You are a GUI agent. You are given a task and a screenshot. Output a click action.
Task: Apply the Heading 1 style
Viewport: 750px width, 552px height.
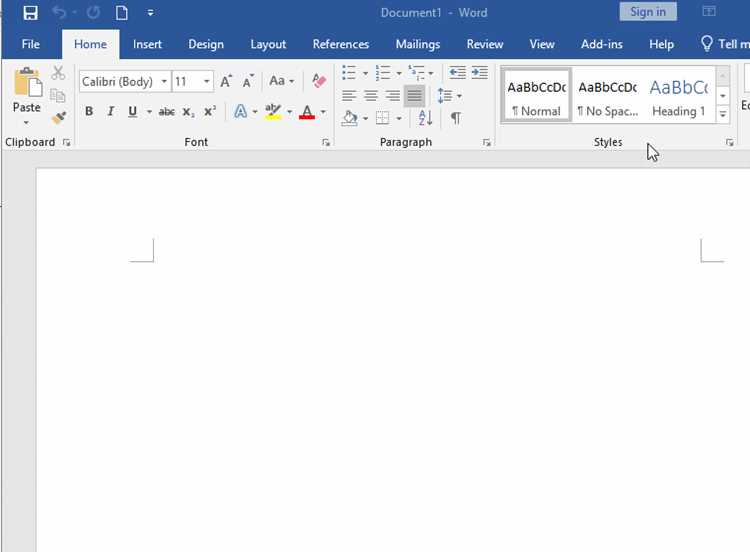[679, 97]
